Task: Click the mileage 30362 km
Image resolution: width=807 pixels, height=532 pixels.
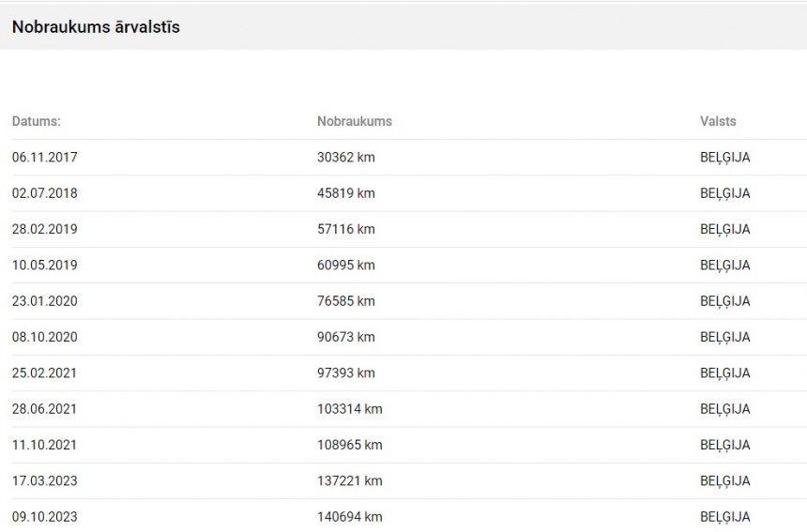Action: click(346, 158)
